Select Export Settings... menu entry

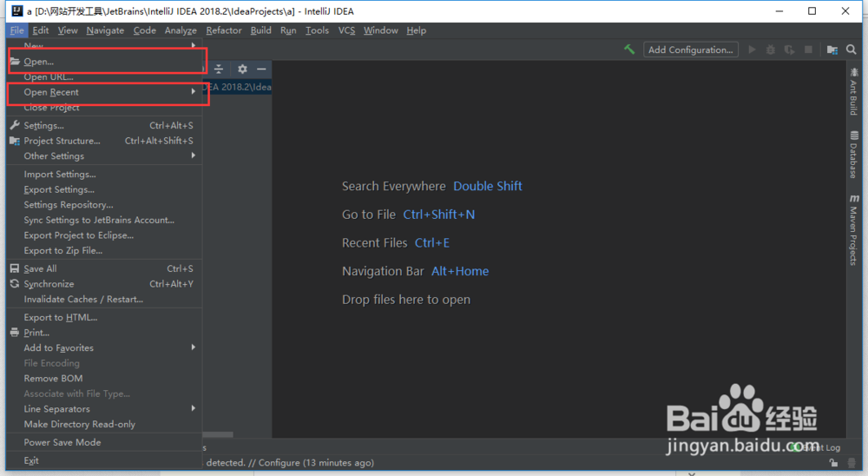click(x=104, y=189)
